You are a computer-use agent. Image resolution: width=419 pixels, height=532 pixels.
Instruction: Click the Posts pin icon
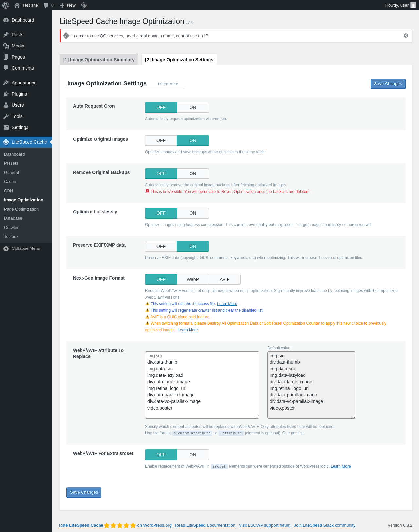[x=6, y=35]
